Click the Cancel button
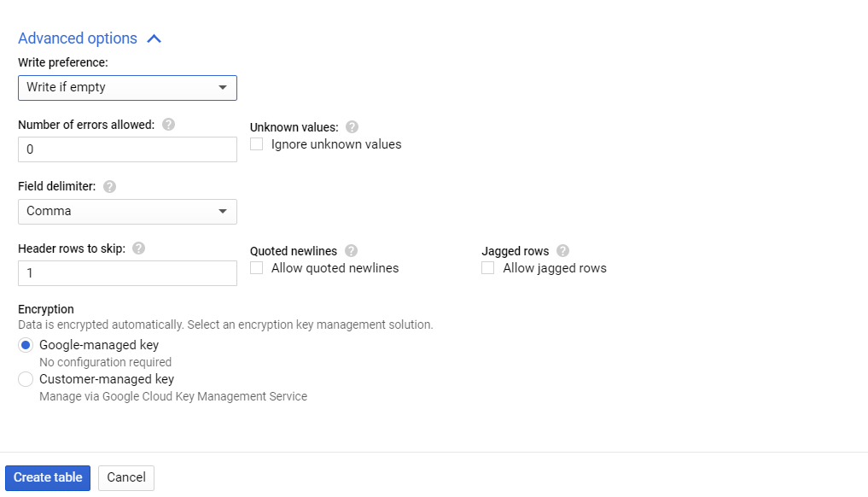Image resolution: width=868 pixels, height=497 pixels. coord(126,477)
